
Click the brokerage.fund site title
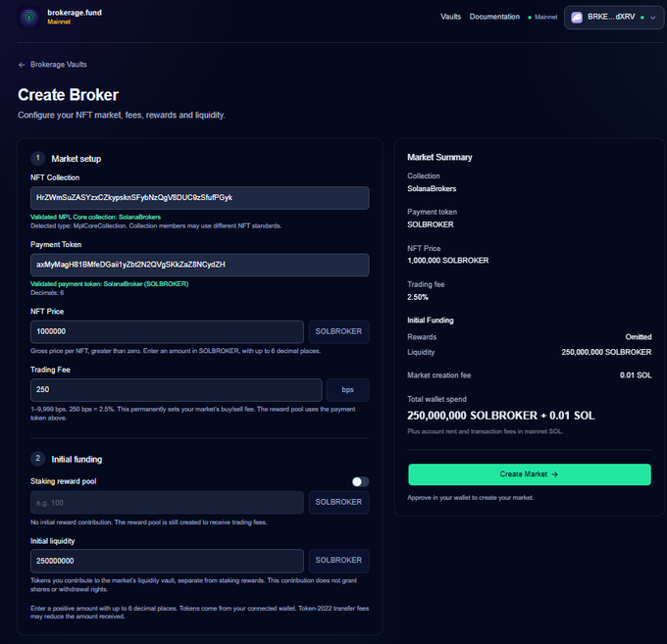point(75,13)
